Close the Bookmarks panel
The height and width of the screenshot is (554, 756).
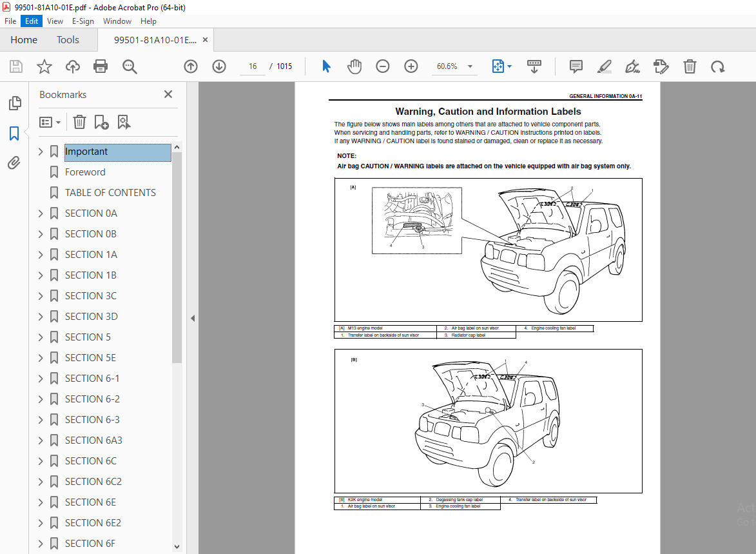(x=168, y=94)
